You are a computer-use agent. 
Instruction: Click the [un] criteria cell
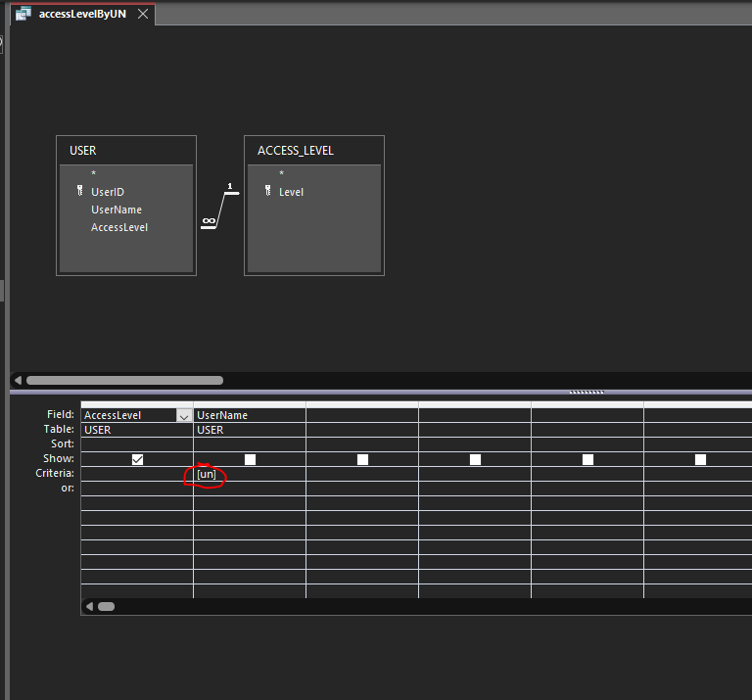pyautogui.click(x=250, y=474)
